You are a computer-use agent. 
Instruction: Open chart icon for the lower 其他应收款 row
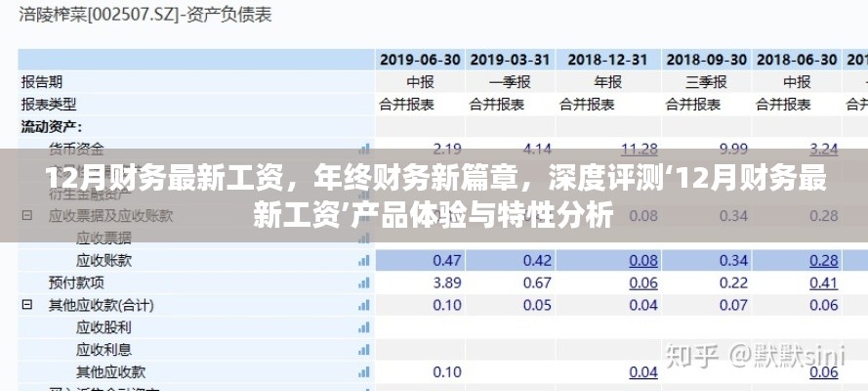364,372
